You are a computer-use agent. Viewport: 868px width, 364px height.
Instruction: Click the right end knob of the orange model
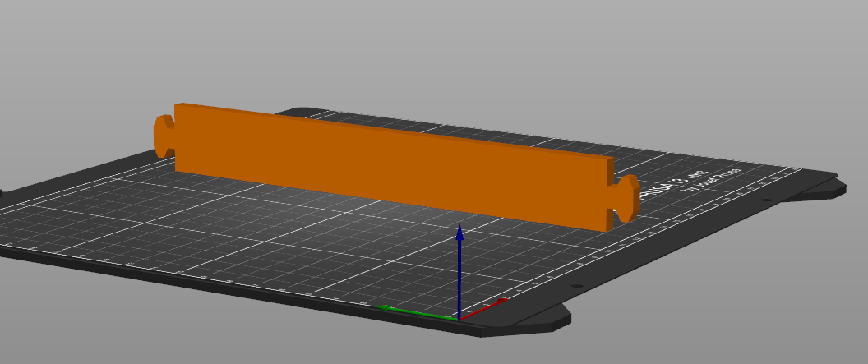[627, 199]
